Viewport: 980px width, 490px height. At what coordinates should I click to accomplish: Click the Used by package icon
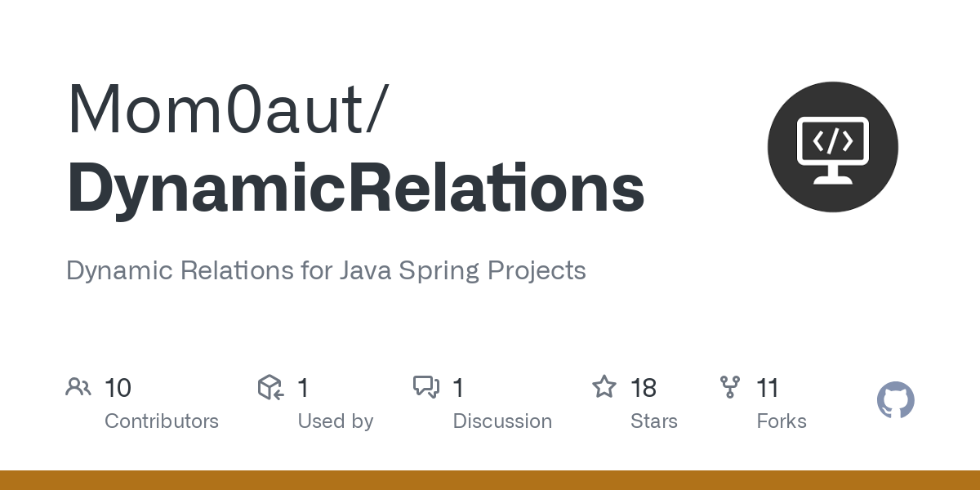coord(270,387)
